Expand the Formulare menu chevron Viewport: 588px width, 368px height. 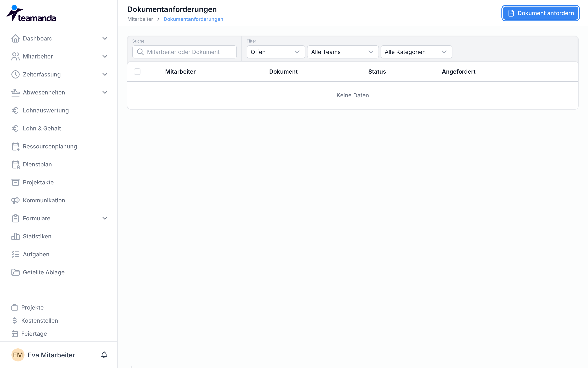coord(105,218)
